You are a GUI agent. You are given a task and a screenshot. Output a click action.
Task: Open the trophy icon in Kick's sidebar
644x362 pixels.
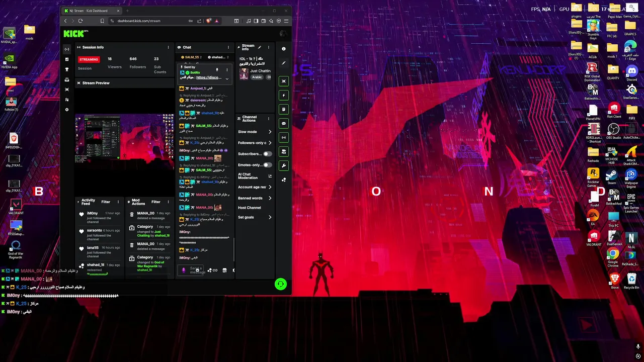click(66, 69)
